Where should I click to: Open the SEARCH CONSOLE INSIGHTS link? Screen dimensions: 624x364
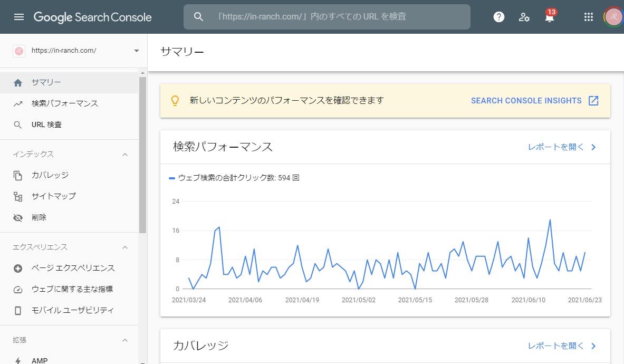(526, 101)
